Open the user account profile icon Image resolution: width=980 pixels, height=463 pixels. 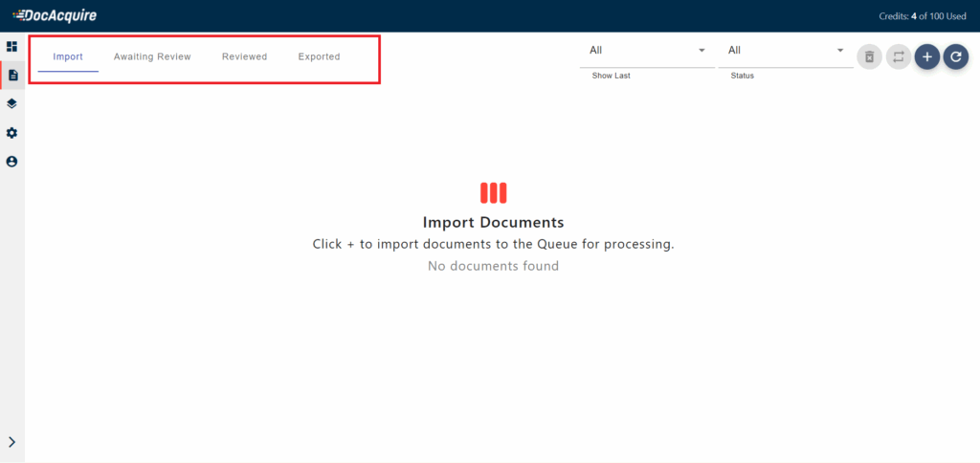click(12, 162)
